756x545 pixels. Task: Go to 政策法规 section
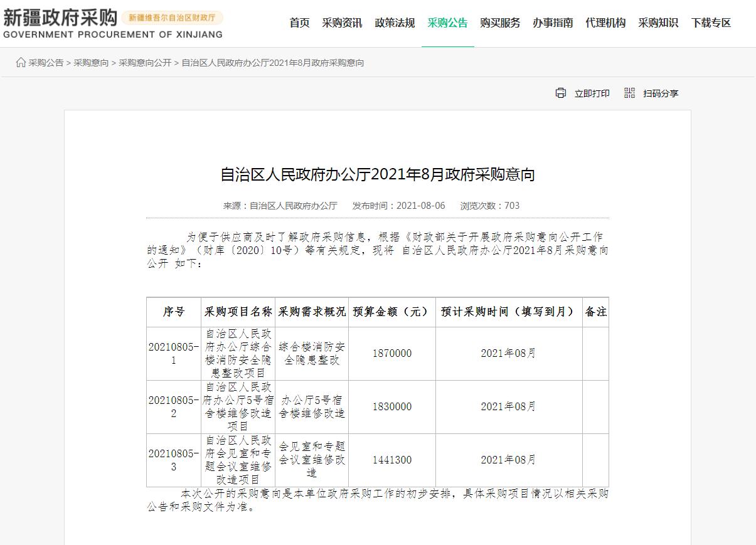(395, 23)
